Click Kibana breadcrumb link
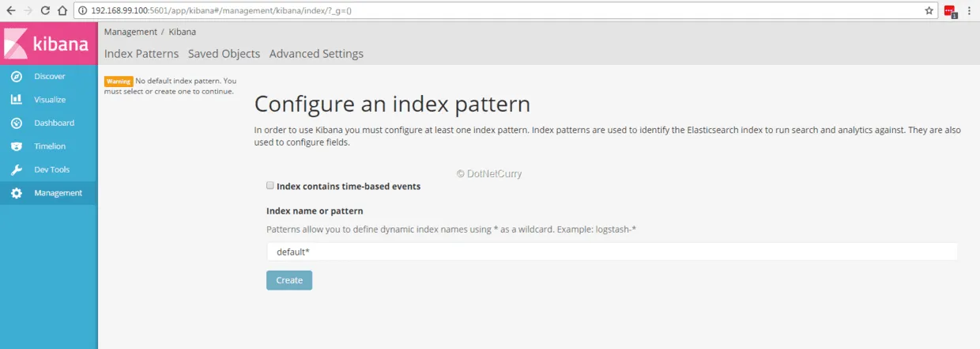This screenshot has height=349, width=980. (183, 32)
